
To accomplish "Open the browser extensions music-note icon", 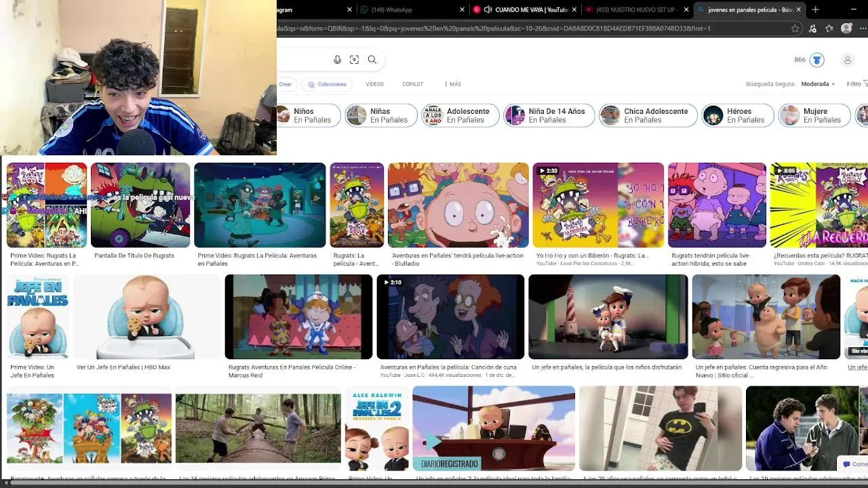I will 812,28.
